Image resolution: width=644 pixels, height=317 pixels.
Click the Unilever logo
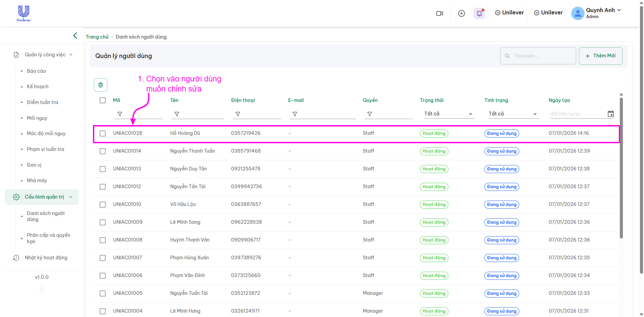point(24,13)
